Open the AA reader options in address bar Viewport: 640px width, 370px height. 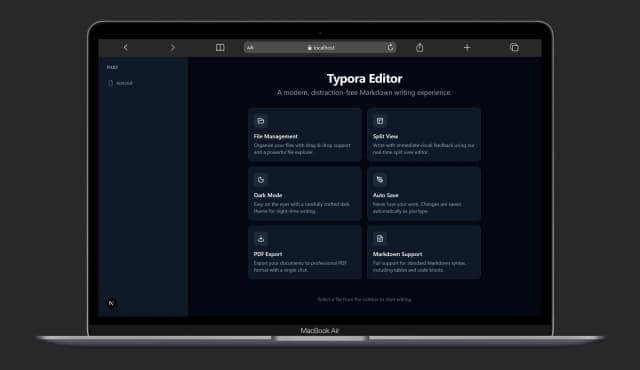(x=250, y=48)
